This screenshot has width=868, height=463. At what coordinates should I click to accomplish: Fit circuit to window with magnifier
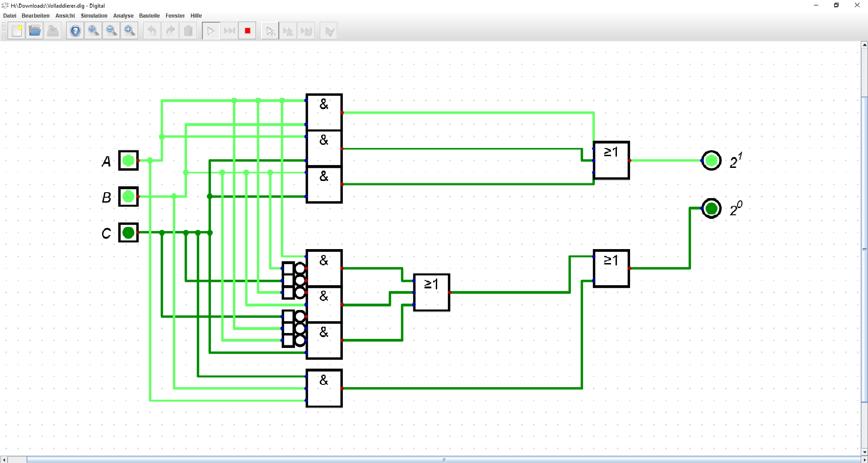pos(130,31)
